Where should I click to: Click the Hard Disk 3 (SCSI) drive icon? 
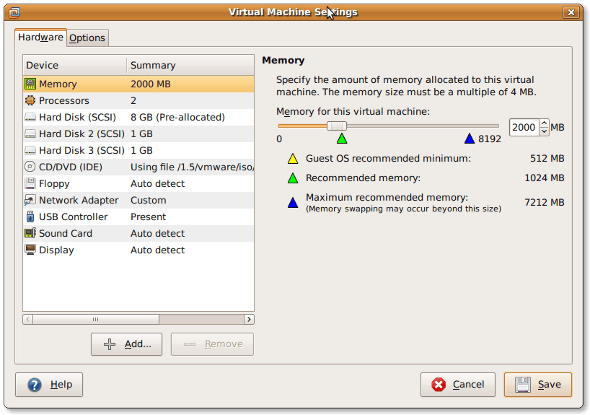click(x=30, y=150)
